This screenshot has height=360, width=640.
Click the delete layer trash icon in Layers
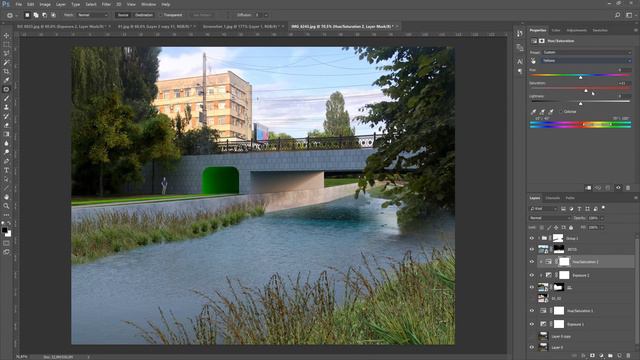628,356
